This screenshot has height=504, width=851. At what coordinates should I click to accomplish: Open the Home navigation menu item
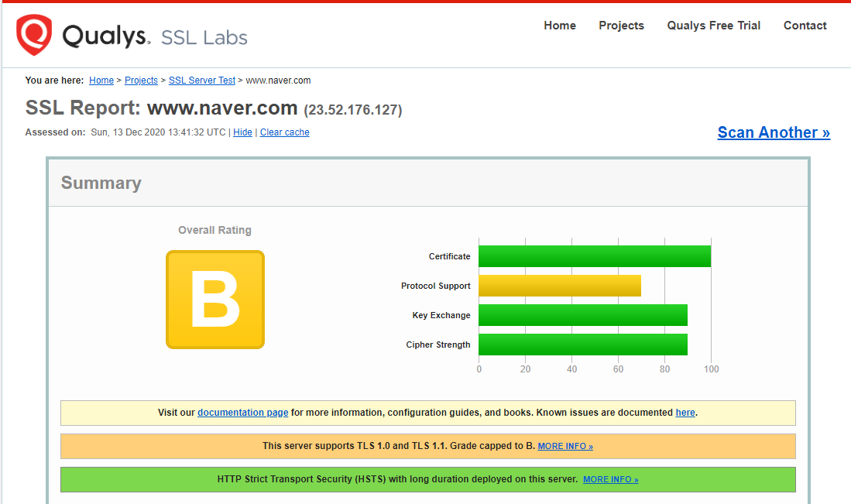point(560,26)
